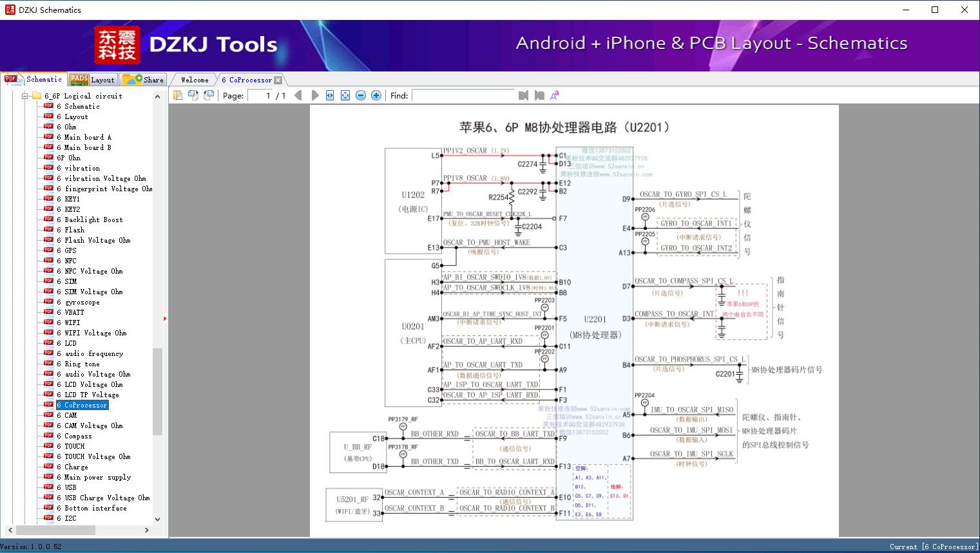Open the 6 LCD item
Viewport: 980px width, 553px height.
coord(66,343)
